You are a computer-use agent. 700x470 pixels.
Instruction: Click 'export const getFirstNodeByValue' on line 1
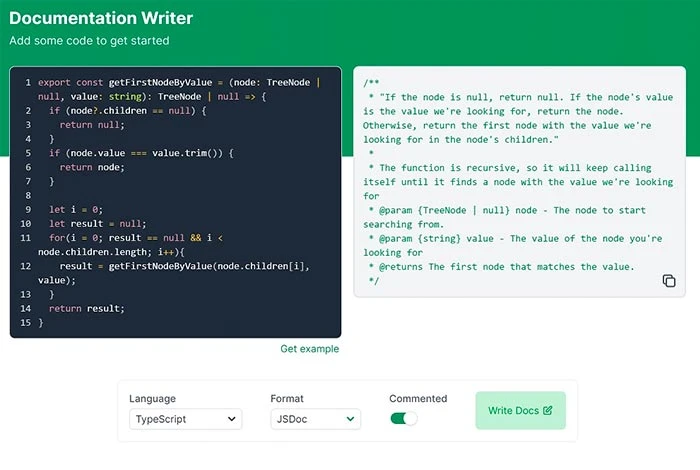click(x=125, y=82)
